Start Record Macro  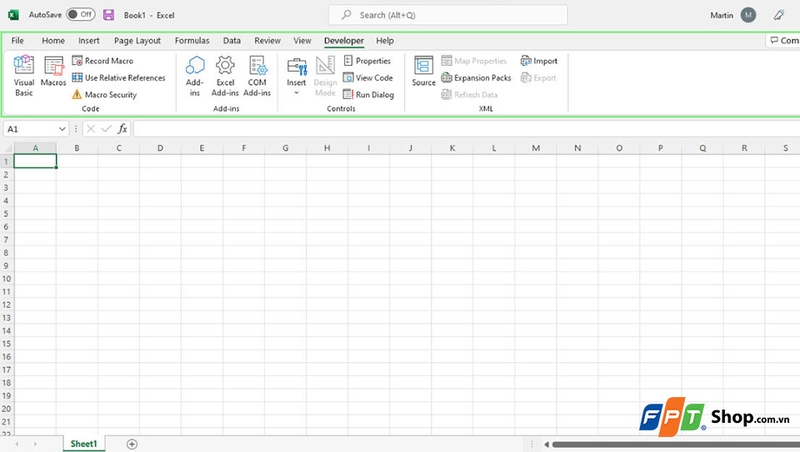pos(103,61)
